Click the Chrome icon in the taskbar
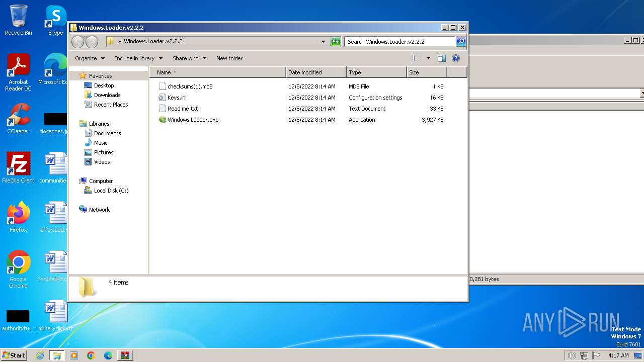644x362 pixels. tap(91, 355)
